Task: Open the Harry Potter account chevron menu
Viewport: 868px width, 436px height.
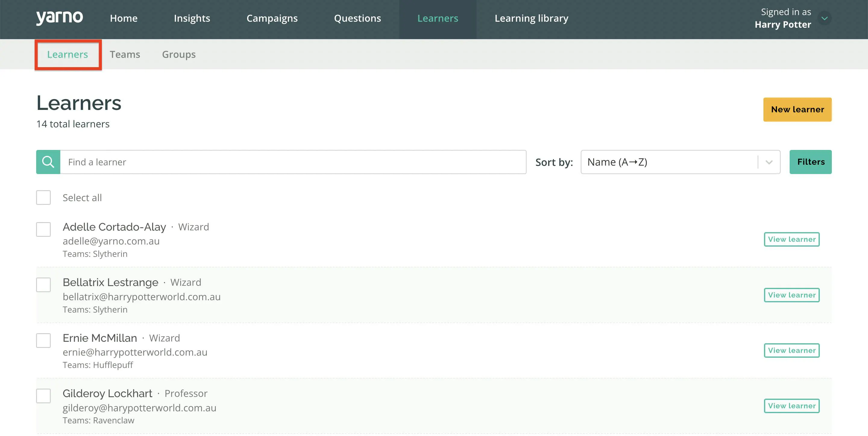Action: point(825,18)
